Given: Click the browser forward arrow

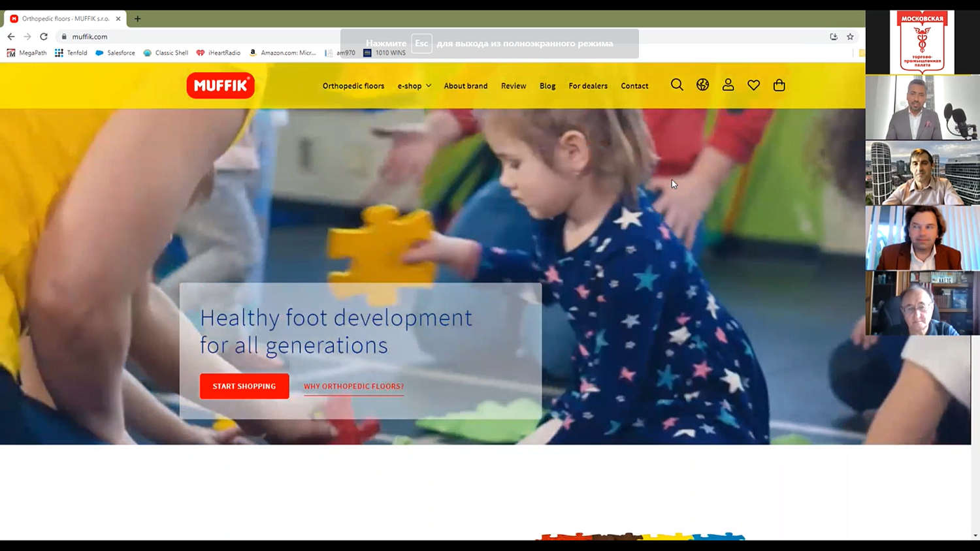Looking at the screenshot, I should pos(27,37).
